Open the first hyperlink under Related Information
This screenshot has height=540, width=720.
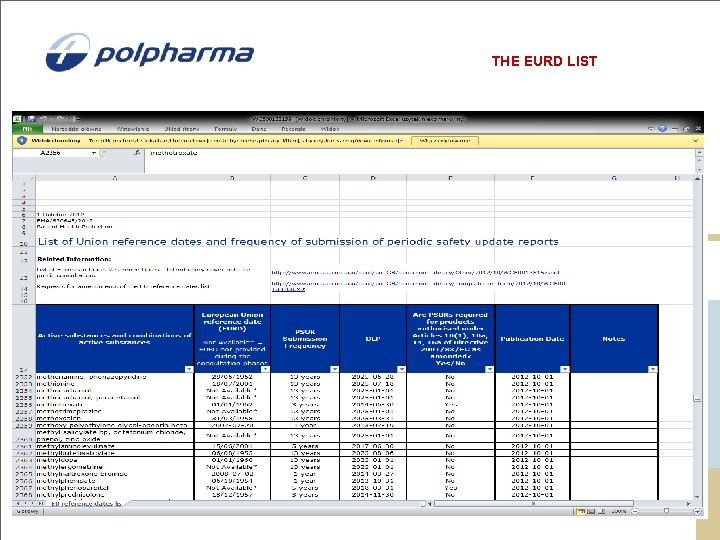coord(415,272)
